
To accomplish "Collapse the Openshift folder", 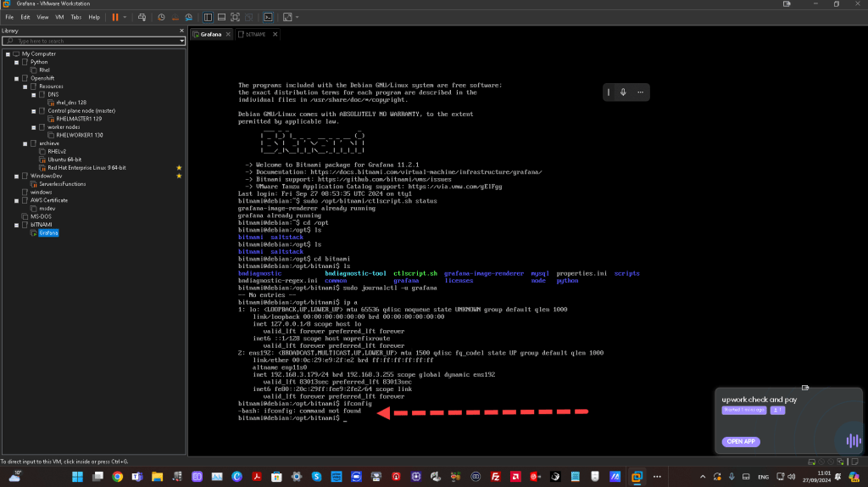I will pos(17,79).
